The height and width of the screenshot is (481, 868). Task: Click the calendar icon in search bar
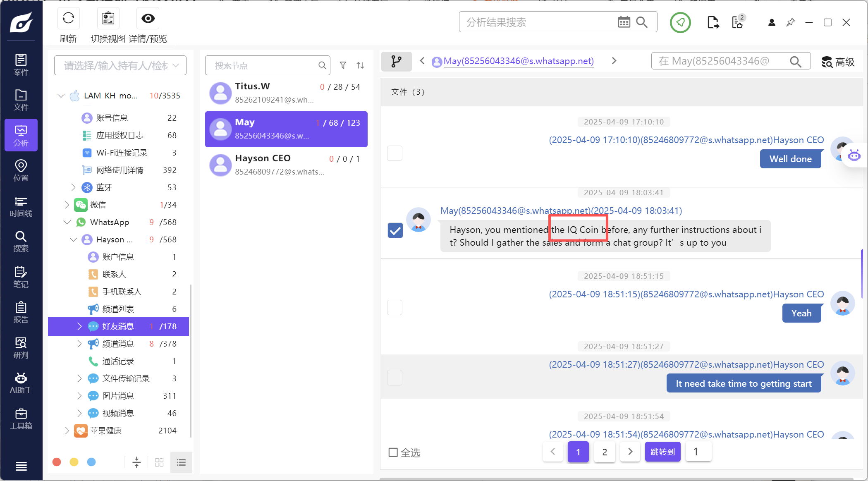[624, 22]
